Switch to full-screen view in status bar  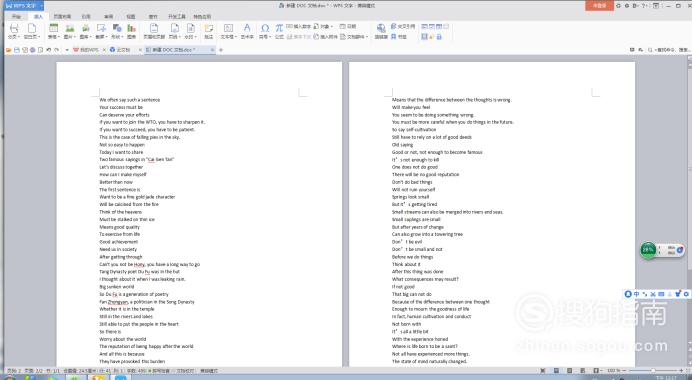click(x=543, y=371)
